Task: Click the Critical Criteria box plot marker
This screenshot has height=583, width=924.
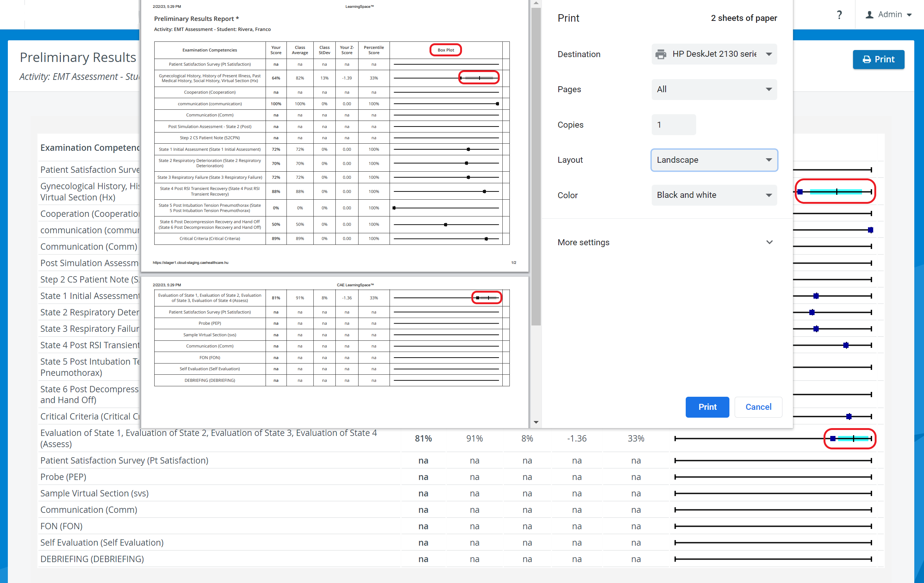Action: 849,417
